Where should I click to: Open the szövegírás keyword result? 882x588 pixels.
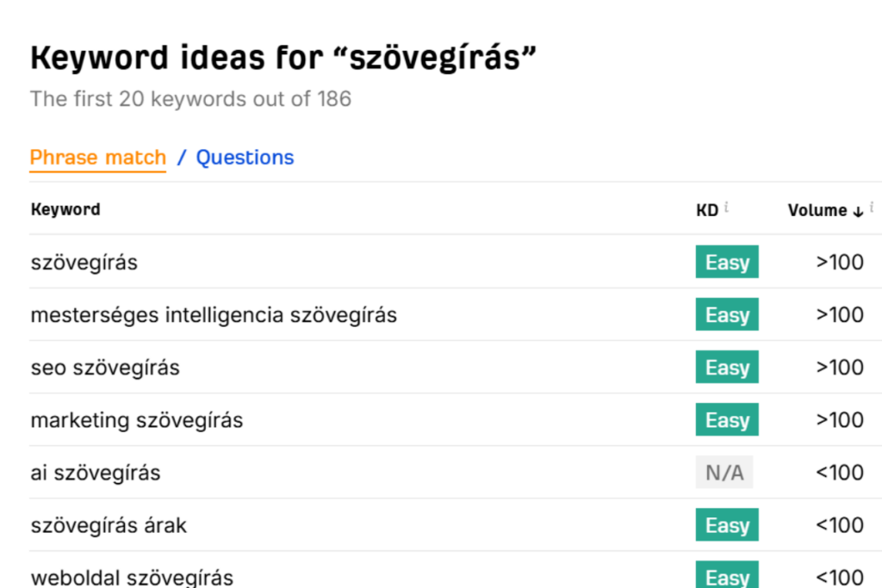(84, 262)
